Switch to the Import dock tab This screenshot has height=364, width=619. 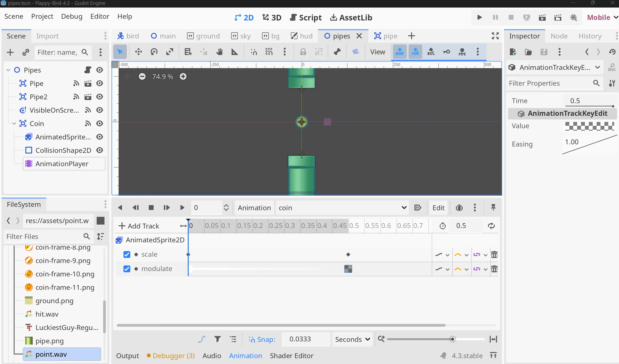(47, 36)
